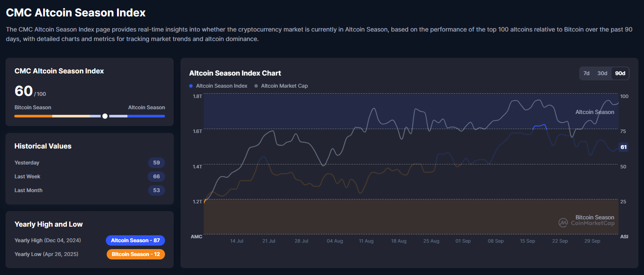Click the Yesterday value 59 badge
Image resolution: width=644 pixels, height=275 pixels.
point(156,163)
